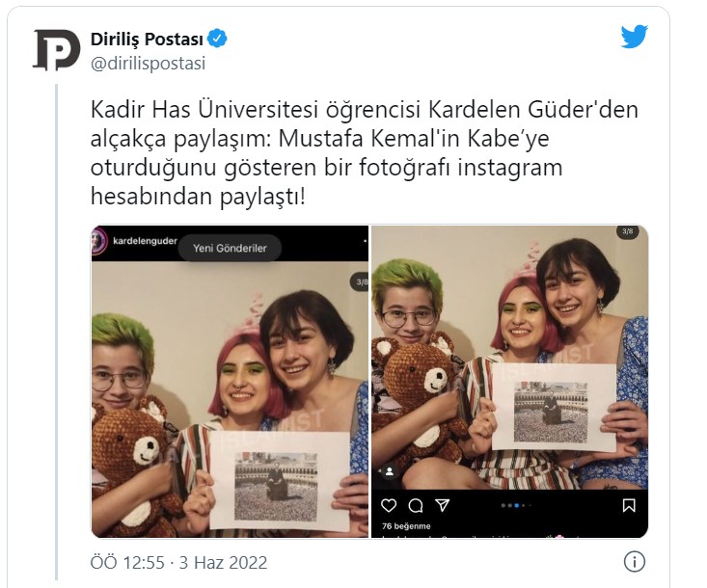Click the 76 beğenme likes count
Viewport: 707px width, 588px height.
406,525
